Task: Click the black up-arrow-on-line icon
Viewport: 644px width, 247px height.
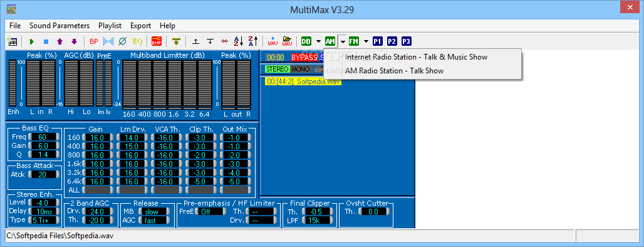Action: tap(196, 41)
